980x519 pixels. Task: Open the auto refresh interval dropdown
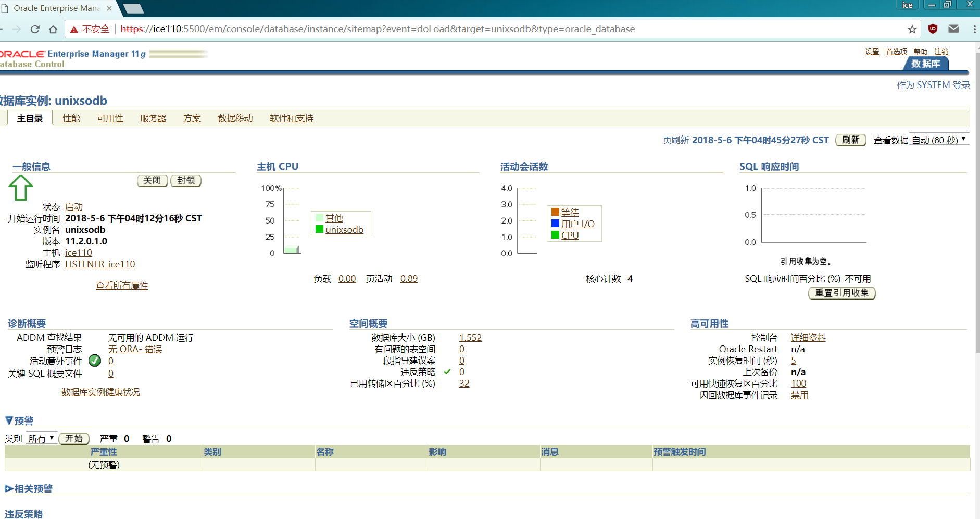(x=939, y=140)
